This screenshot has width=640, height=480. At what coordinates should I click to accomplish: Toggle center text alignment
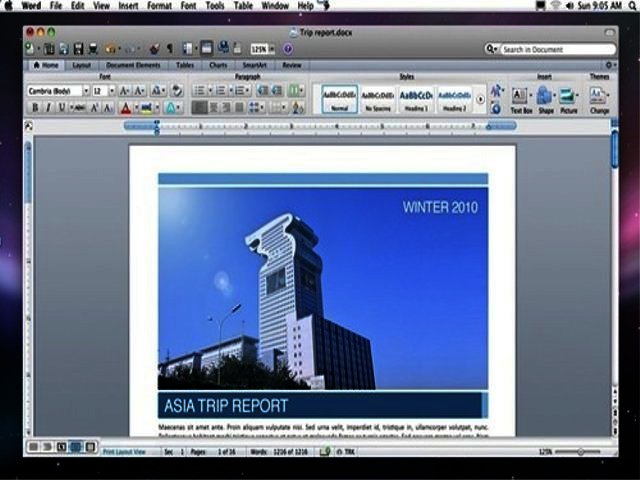(214, 108)
